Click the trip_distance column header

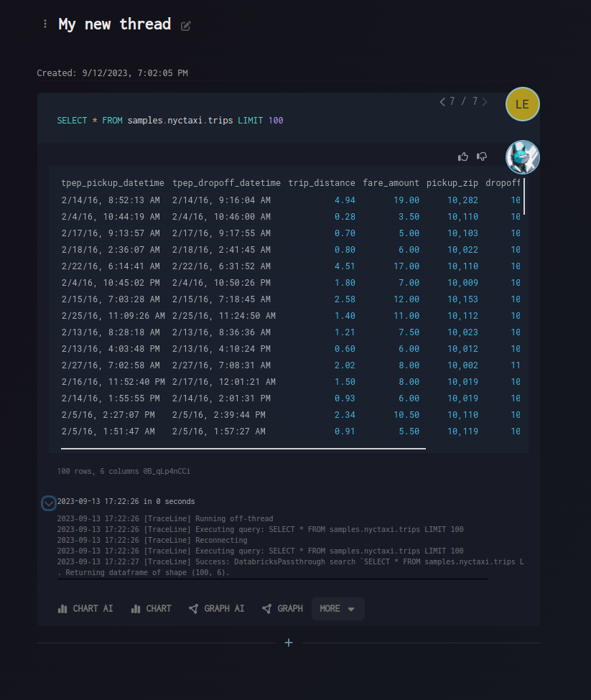point(322,182)
